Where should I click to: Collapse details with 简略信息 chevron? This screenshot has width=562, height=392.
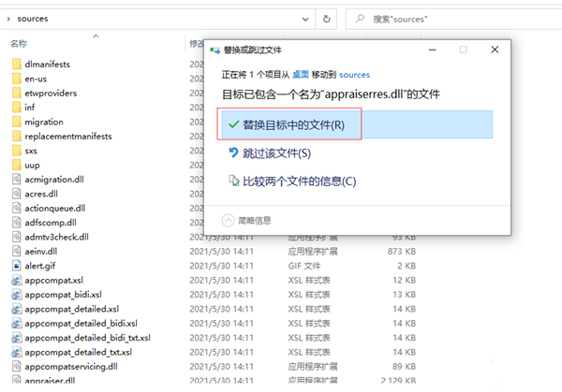(228, 220)
